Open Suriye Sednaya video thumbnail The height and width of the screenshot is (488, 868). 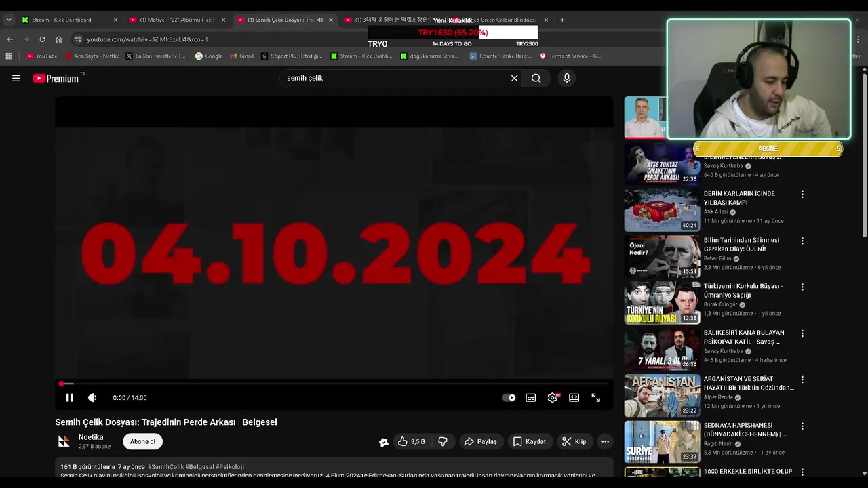[662, 441]
